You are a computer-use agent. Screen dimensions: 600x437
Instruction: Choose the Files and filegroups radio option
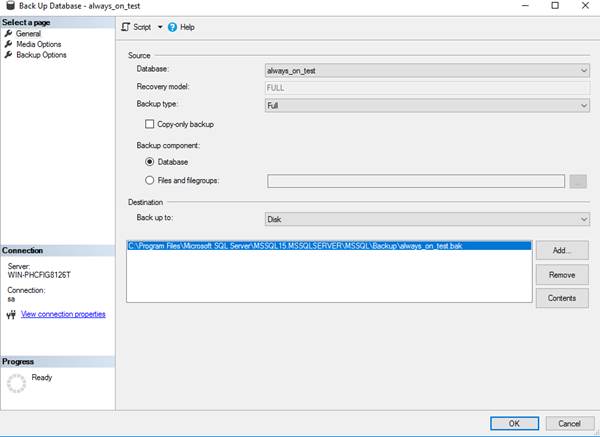150,181
